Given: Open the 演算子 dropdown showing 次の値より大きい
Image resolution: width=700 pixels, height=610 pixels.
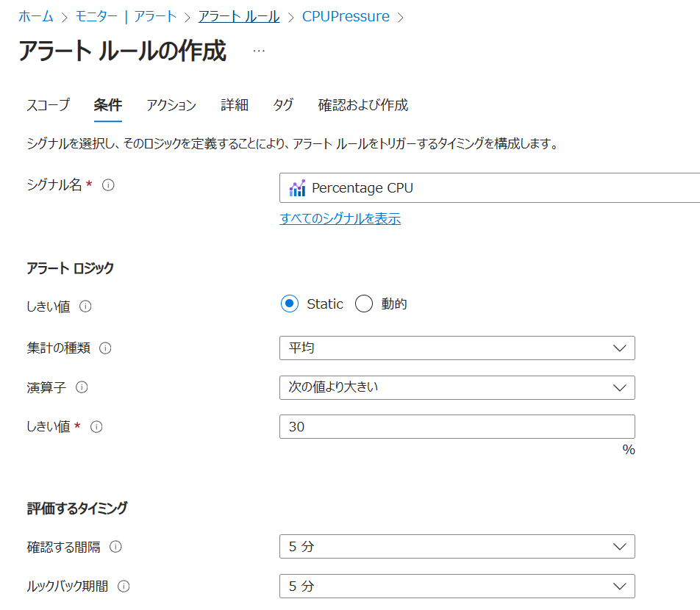Looking at the screenshot, I should (457, 387).
